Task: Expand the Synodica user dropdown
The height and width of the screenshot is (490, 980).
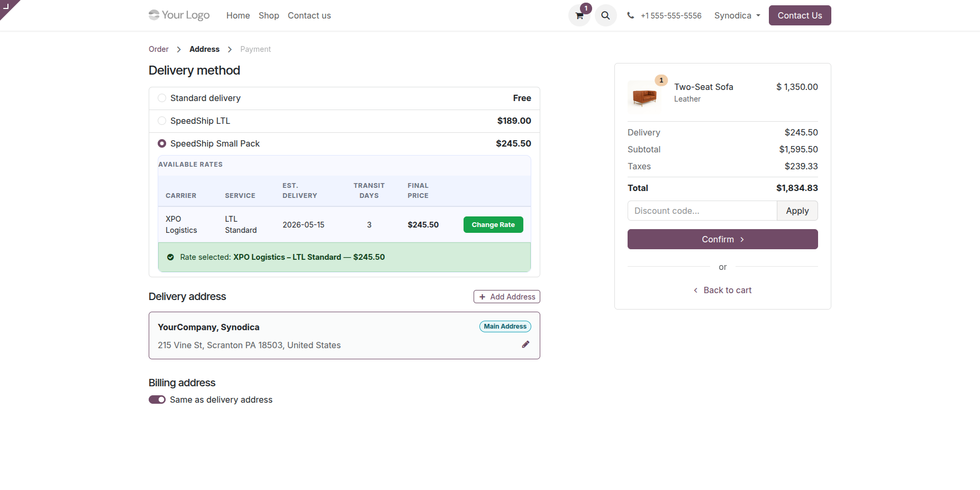Action: point(737,15)
